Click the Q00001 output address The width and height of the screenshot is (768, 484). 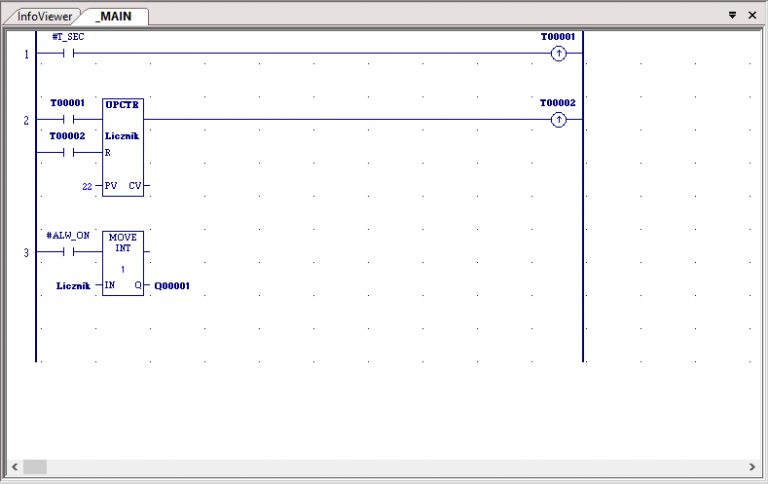tap(172, 286)
